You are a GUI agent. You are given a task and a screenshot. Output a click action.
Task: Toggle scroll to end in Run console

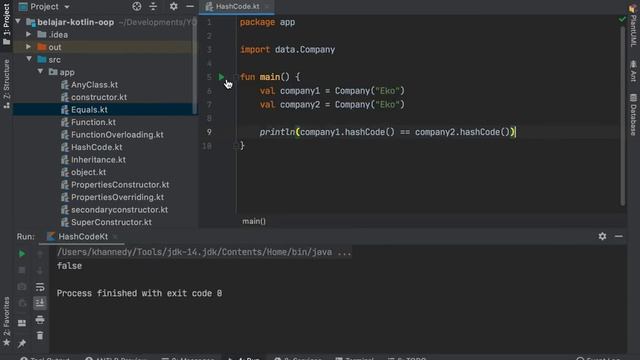point(40,303)
